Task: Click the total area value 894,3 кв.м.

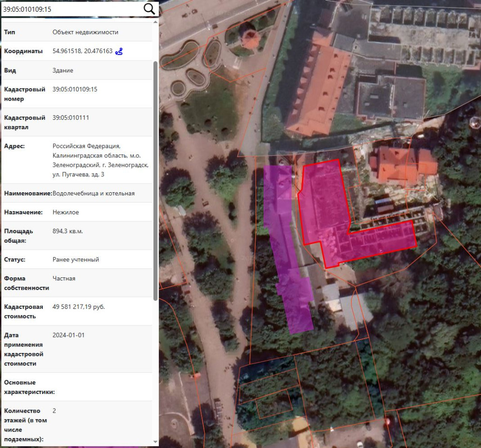Action: (68, 231)
